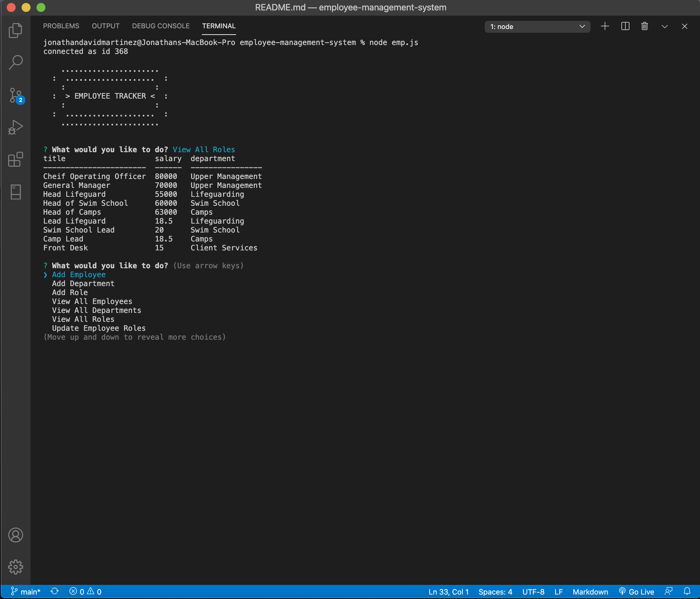The height and width of the screenshot is (599, 700).
Task: Click 'Cheif Operating Officer' row title
Action: point(95,176)
